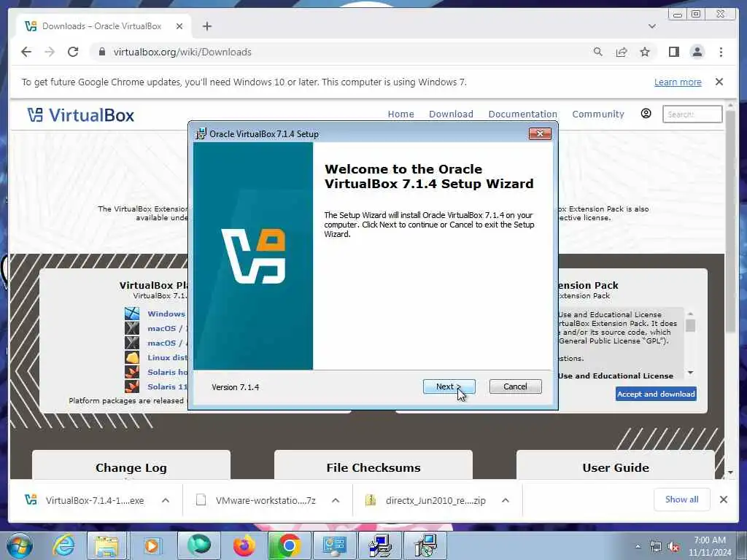Bookmark this page with the star icon
747x560 pixels.
(x=645, y=52)
